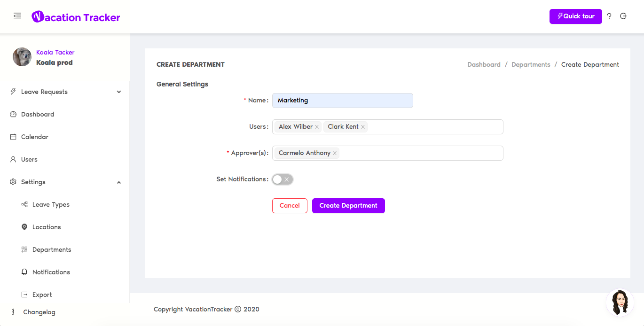Click the Dashboard gauge icon

coord(13,114)
